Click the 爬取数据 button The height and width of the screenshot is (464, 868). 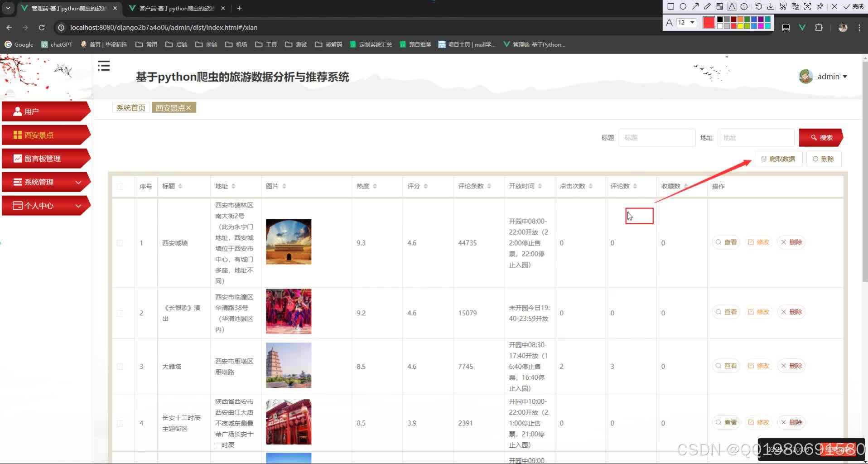(x=778, y=159)
